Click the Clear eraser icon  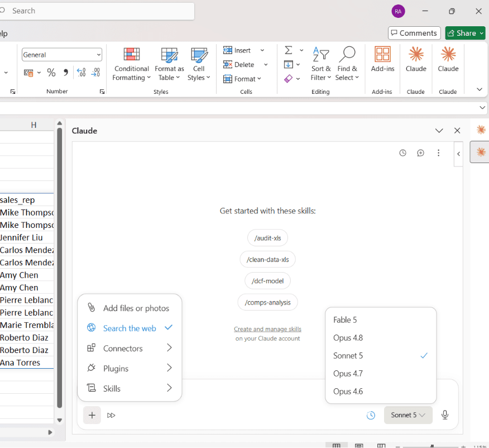point(289,79)
